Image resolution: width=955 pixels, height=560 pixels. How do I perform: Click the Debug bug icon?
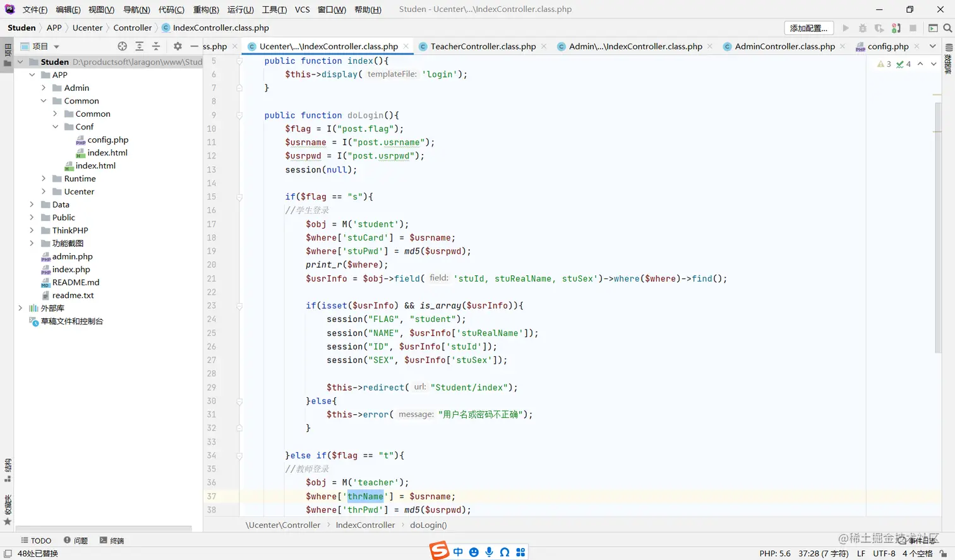pos(863,28)
